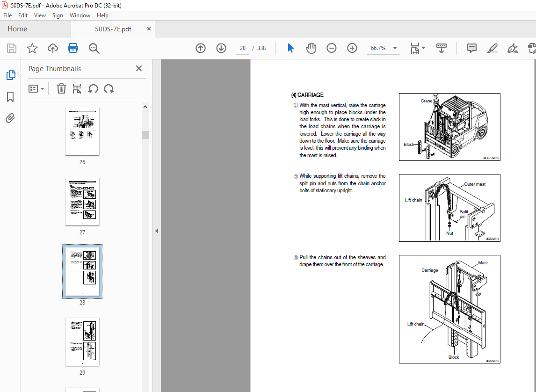The height and width of the screenshot is (392, 536).
Task: Expand thumbnail options menu dropdown
Action: click(x=36, y=88)
